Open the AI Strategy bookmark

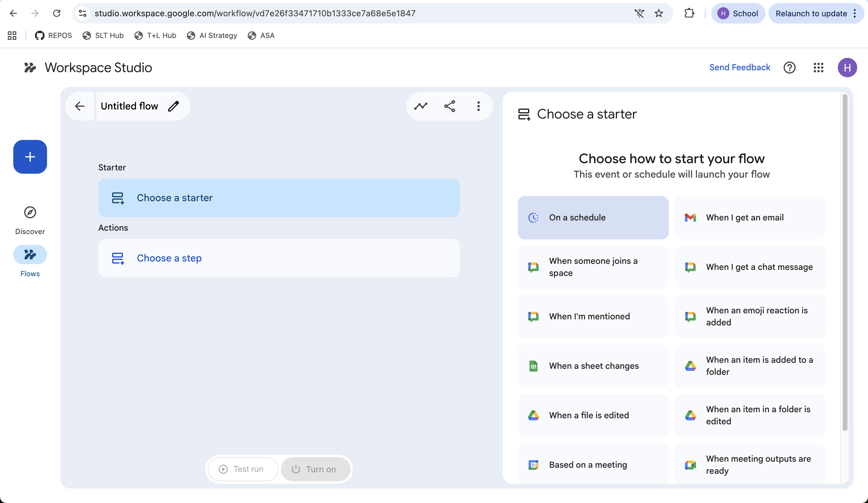click(x=212, y=36)
